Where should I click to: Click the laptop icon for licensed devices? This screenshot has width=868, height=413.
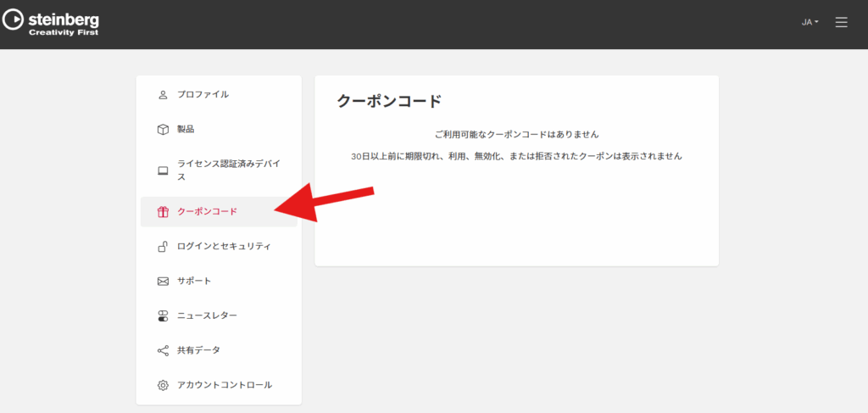point(163,170)
